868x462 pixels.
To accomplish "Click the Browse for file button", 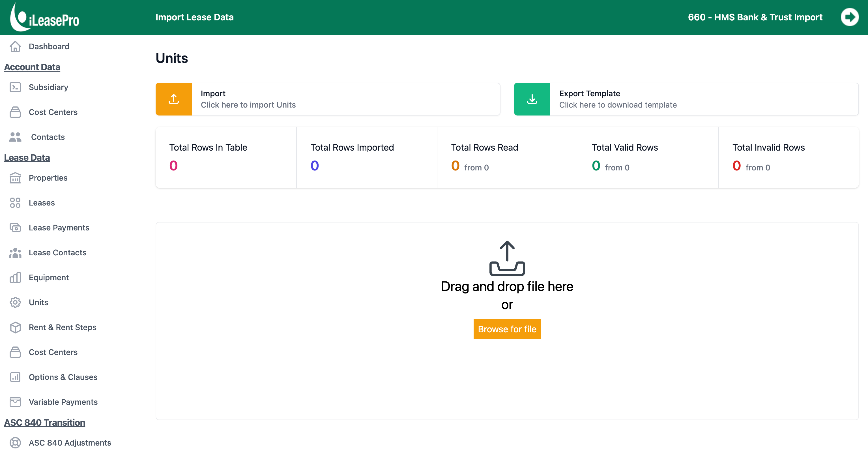I will tap(507, 329).
